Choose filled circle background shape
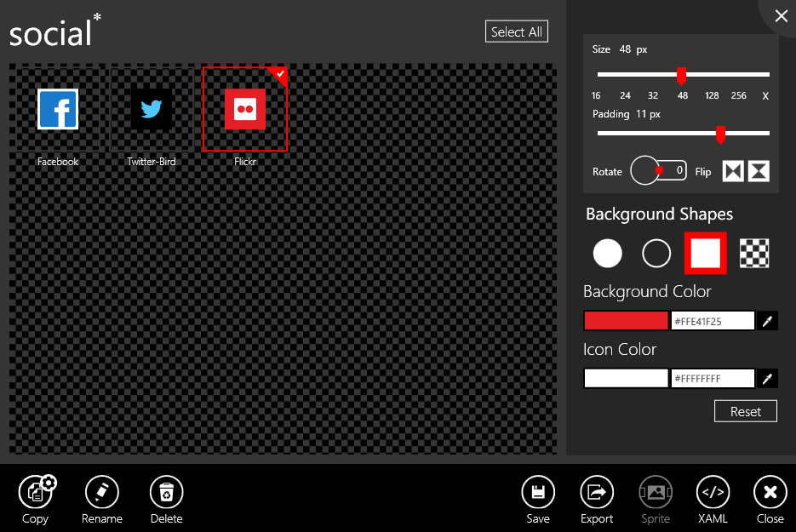This screenshot has height=532, width=796. coord(607,254)
